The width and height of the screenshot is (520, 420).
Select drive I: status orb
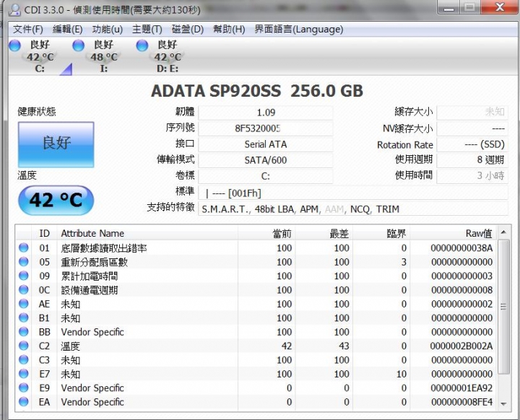pyautogui.click(x=78, y=45)
